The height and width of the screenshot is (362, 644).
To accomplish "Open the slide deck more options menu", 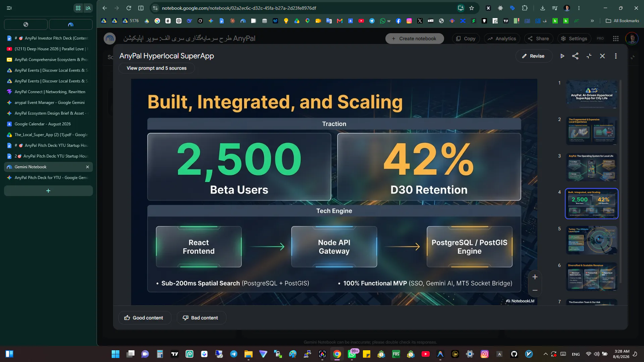I will coord(616,56).
